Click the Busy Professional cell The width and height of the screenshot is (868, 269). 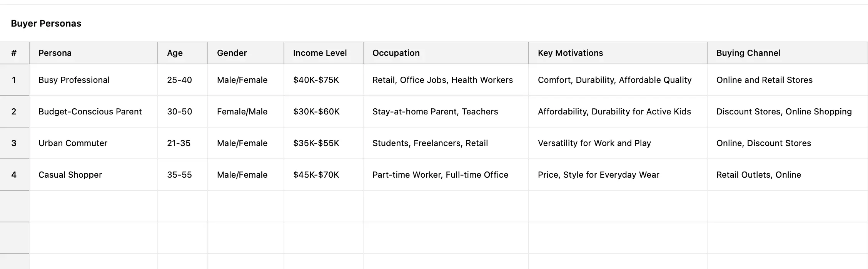pyautogui.click(x=74, y=80)
